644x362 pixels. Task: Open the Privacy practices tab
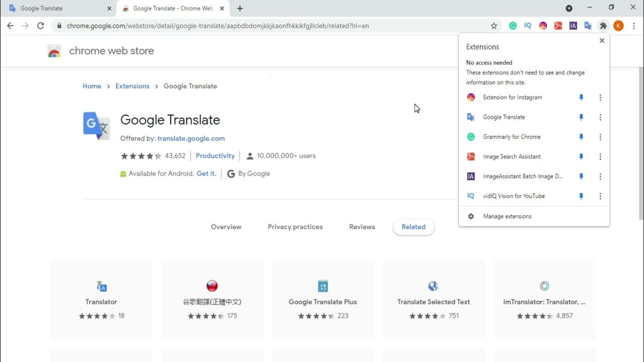tap(295, 227)
